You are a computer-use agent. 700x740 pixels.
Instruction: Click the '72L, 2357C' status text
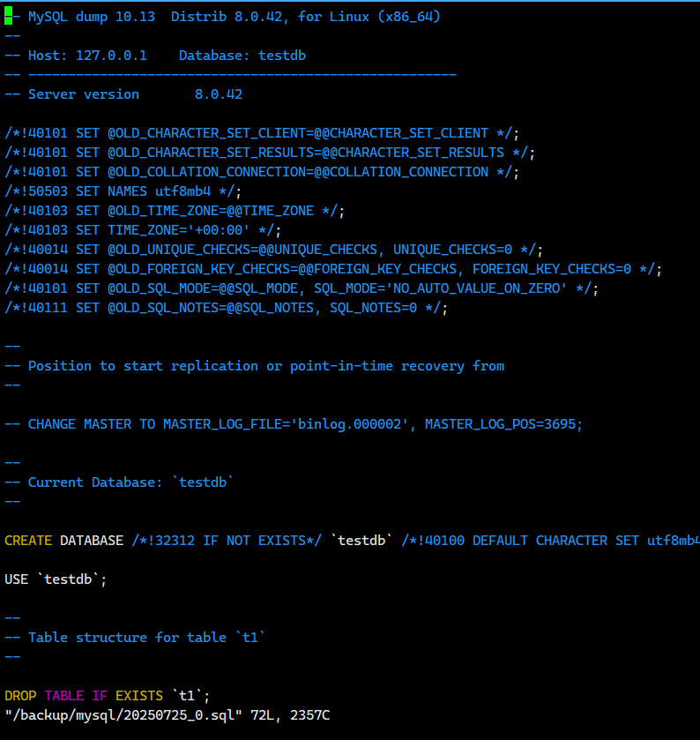pos(290,715)
